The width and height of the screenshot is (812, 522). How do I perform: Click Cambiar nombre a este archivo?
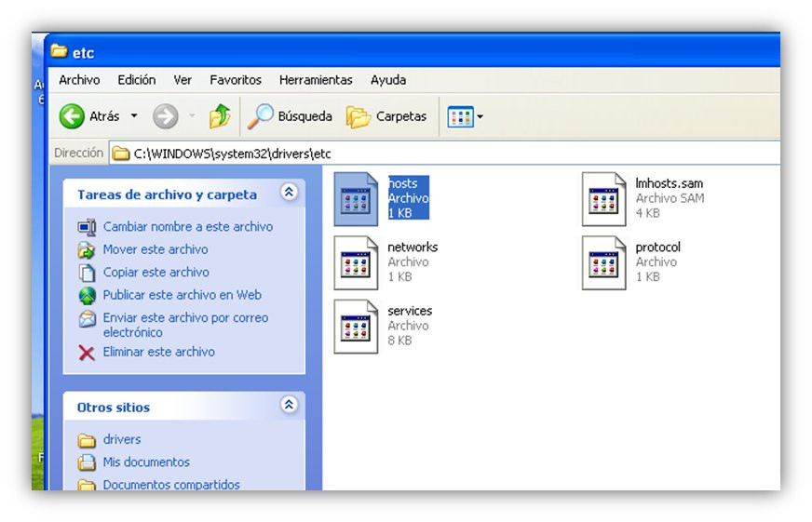click(188, 227)
